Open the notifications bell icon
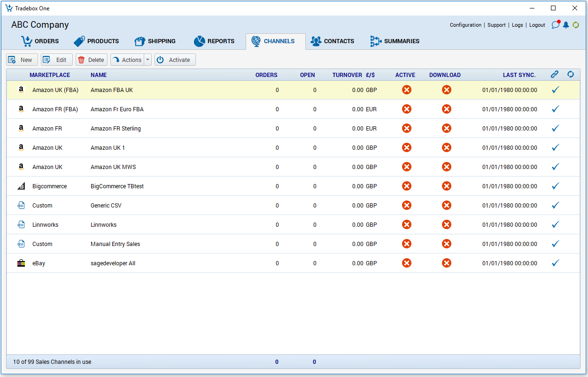The height and width of the screenshot is (377, 588). [566, 25]
